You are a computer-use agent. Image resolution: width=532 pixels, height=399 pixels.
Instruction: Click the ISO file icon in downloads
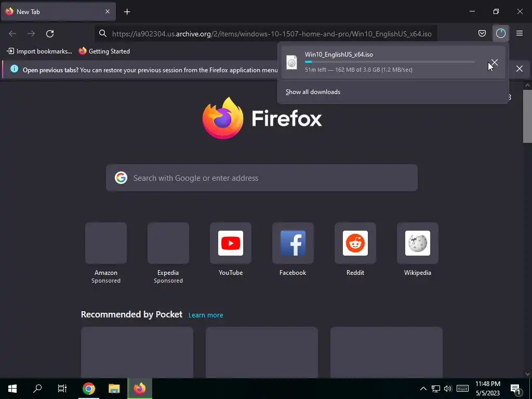click(x=291, y=62)
